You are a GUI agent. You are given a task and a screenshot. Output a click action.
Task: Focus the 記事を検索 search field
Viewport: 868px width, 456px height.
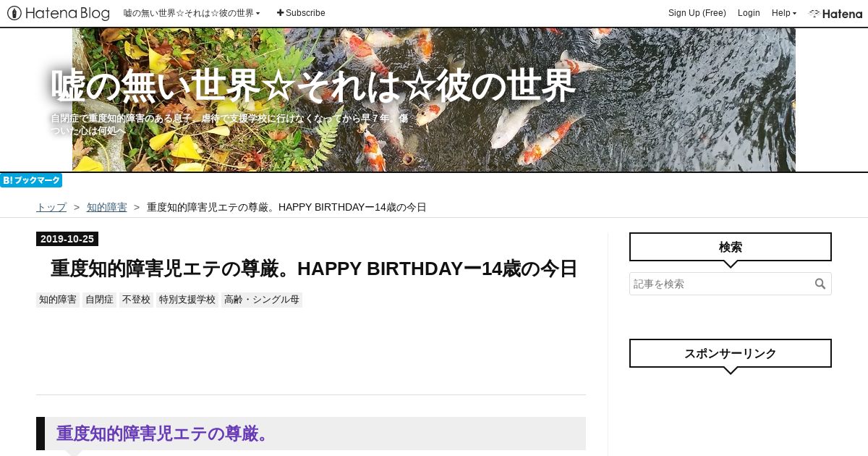coord(721,284)
